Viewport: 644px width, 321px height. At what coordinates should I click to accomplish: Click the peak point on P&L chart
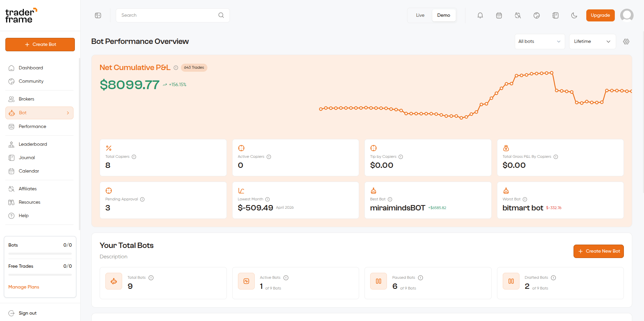pos(551,73)
